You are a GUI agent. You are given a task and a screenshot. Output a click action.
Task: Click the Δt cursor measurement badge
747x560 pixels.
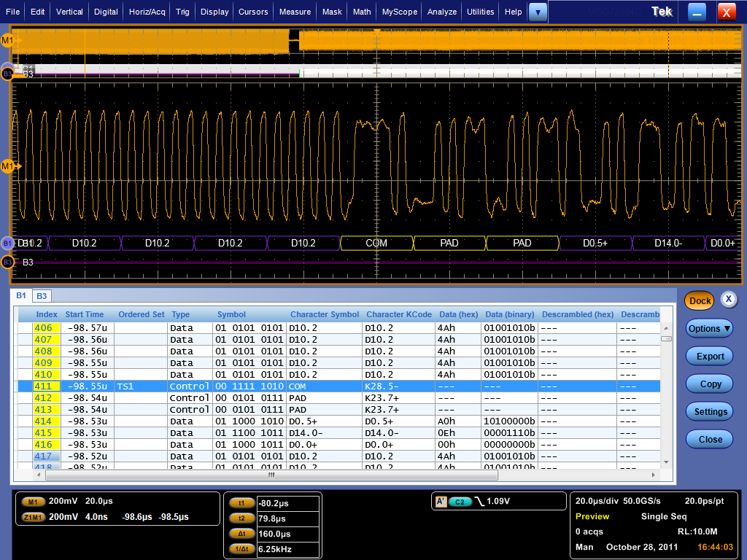click(241, 534)
